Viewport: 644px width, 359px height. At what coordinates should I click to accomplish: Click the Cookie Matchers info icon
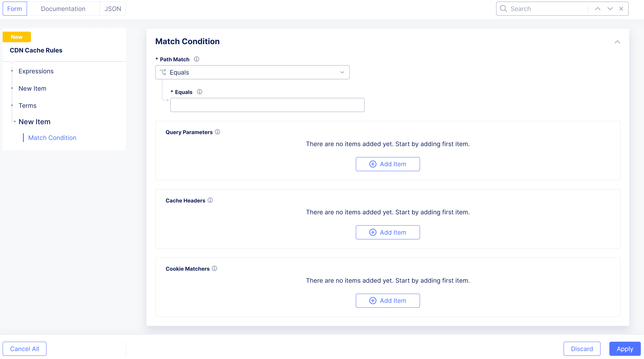click(x=214, y=269)
